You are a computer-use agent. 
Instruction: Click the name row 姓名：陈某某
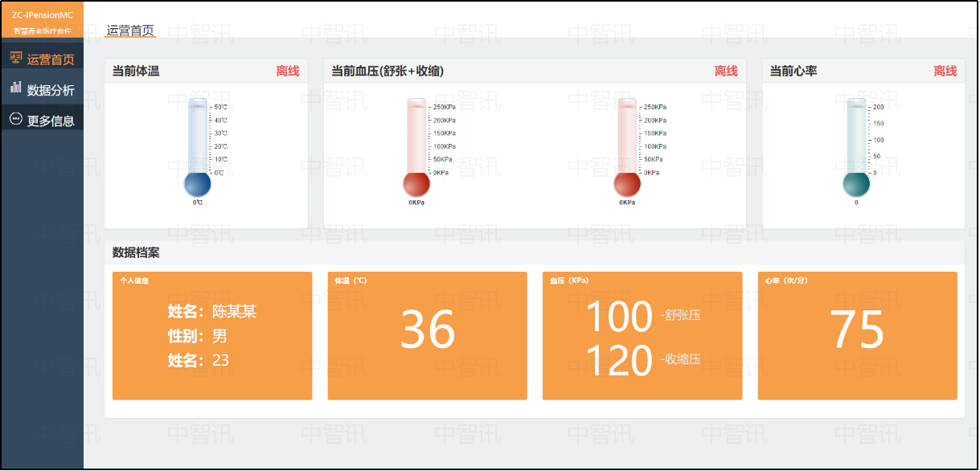coord(212,312)
